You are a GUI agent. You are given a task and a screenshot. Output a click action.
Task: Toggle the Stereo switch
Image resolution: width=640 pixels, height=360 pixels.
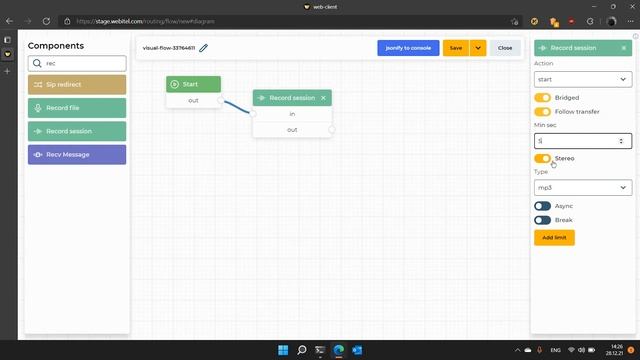coord(542,158)
